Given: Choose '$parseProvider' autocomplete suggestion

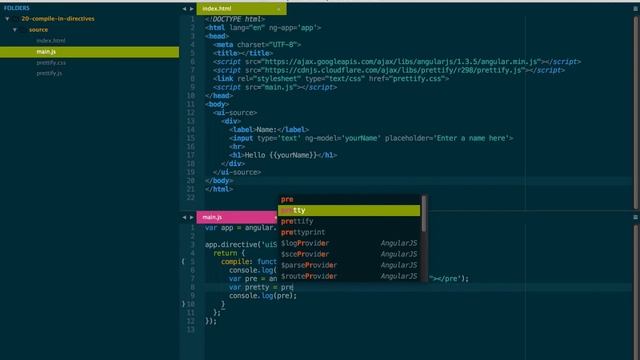Looking at the screenshot, I should [349, 265].
